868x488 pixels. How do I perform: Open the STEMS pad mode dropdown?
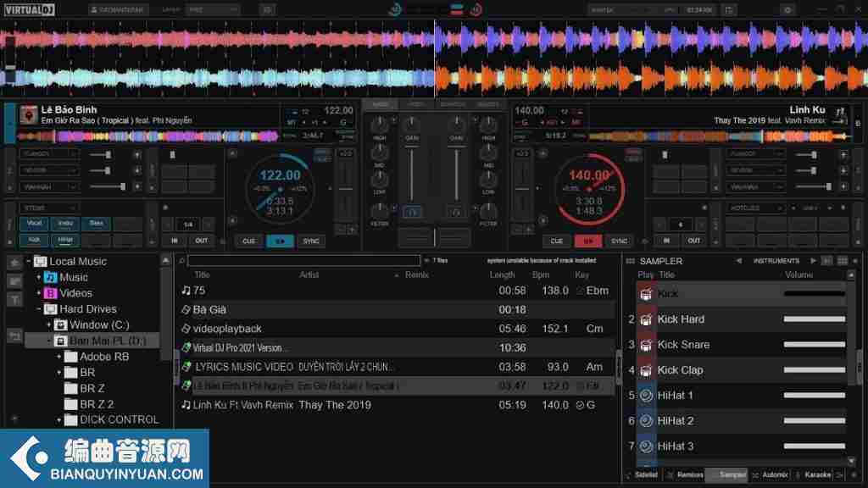point(49,208)
